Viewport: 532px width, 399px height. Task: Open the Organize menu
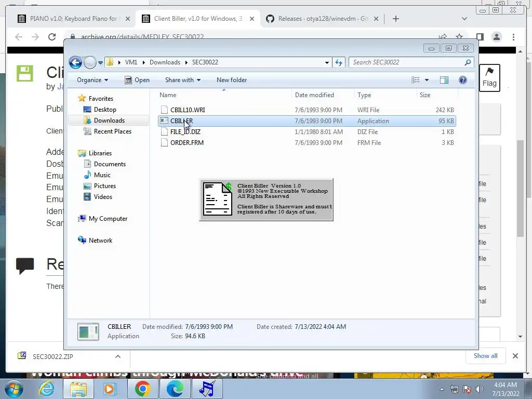(92, 80)
